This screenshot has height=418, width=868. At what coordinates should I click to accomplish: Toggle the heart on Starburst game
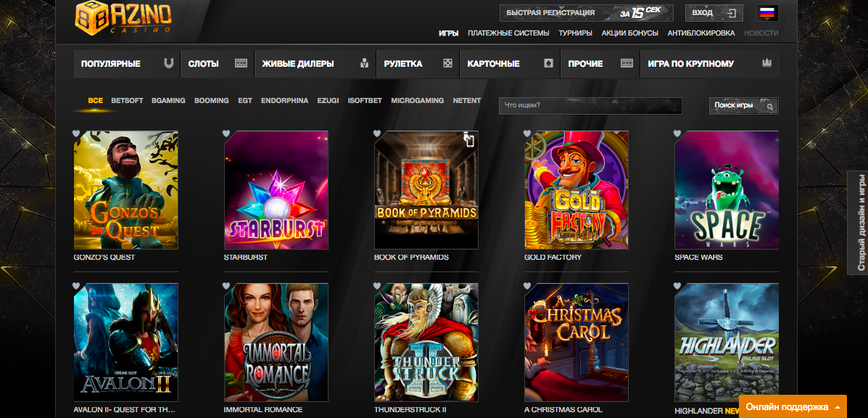point(226,134)
